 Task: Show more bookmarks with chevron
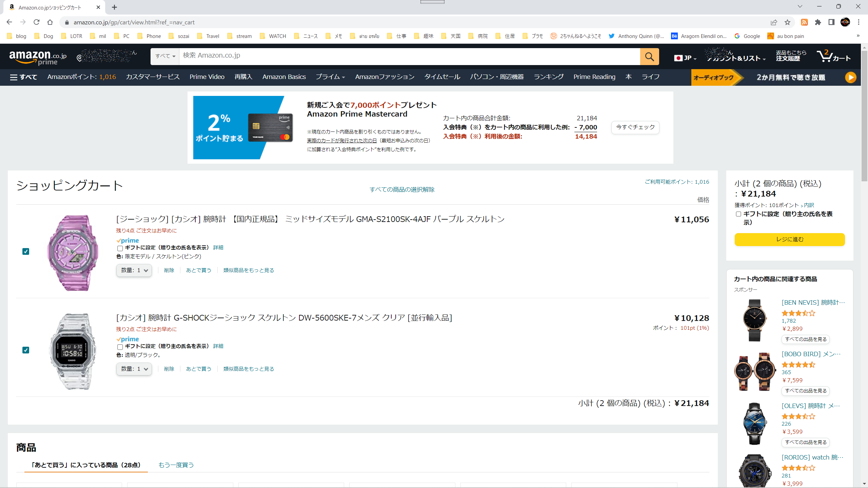(x=858, y=36)
